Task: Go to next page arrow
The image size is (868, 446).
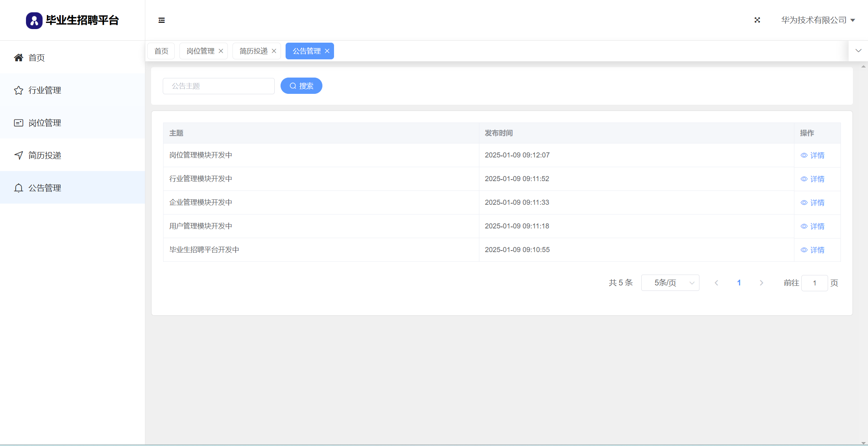Action: [x=761, y=283]
